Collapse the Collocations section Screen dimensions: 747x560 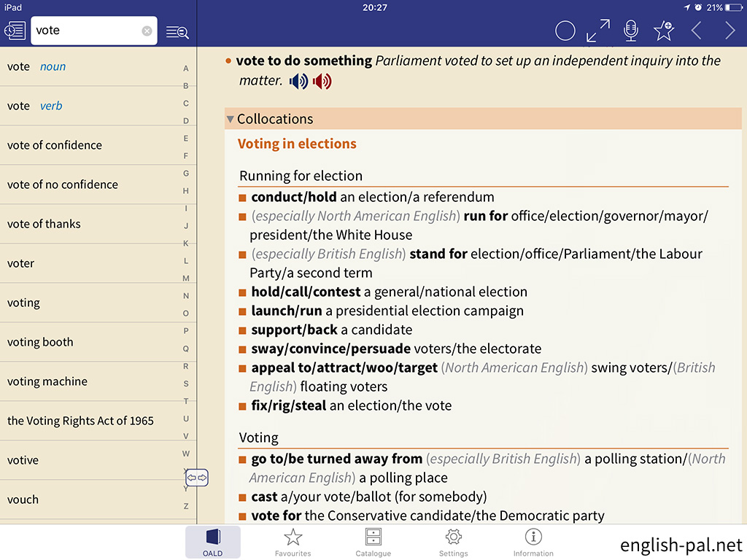click(x=231, y=119)
